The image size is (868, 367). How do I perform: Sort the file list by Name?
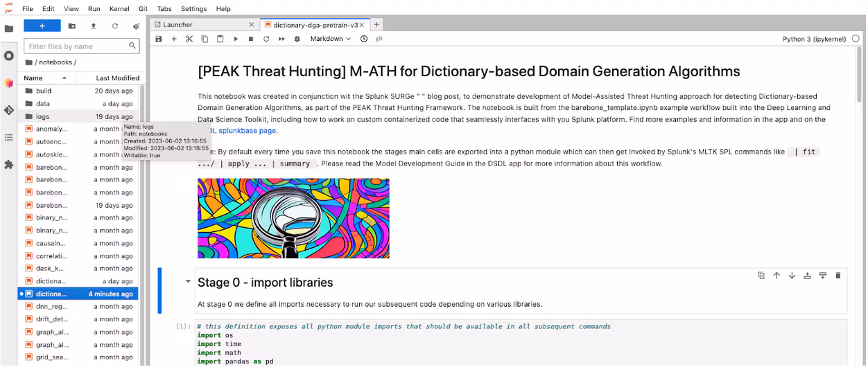coord(33,78)
